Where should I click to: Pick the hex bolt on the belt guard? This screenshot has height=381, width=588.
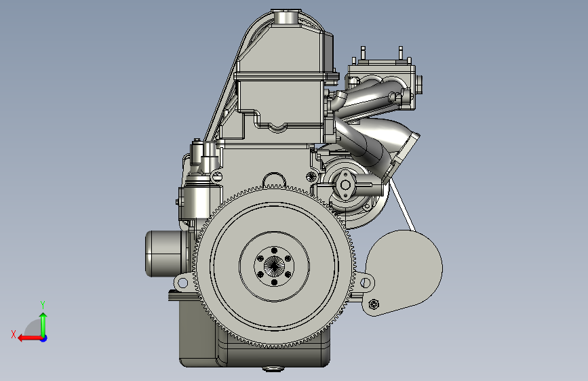point(373,304)
